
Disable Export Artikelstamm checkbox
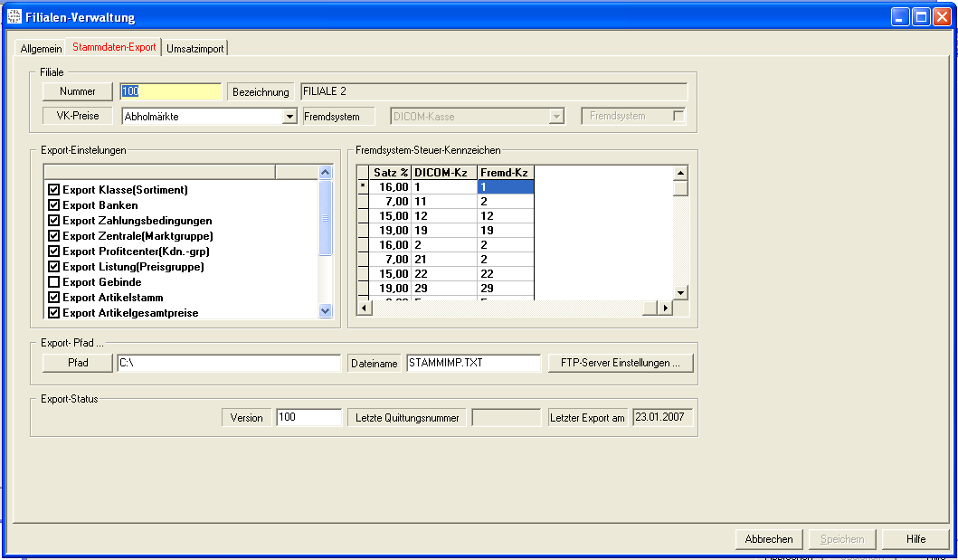(x=53, y=298)
